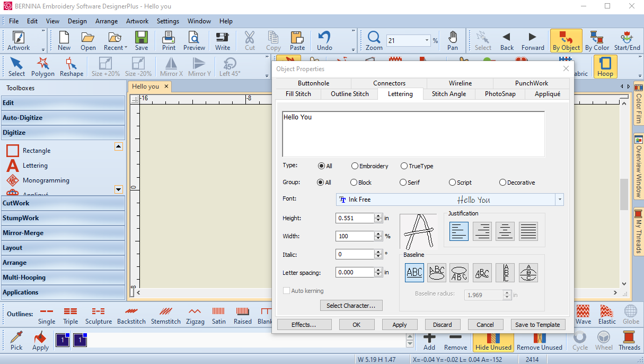The image size is (644, 364).
Task: Open Print Preview
Action: [x=194, y=41]
